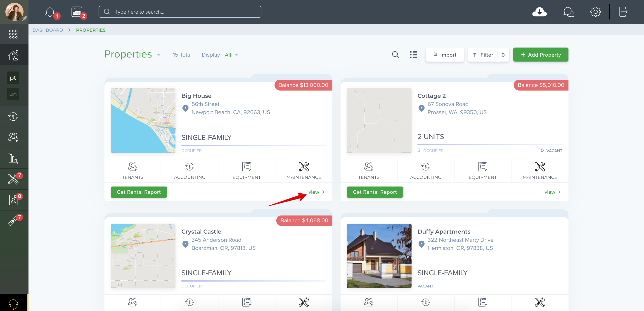644x311 pixels.
Task: Get Rental Report for Big House
Action: click(x=139, y=192)
